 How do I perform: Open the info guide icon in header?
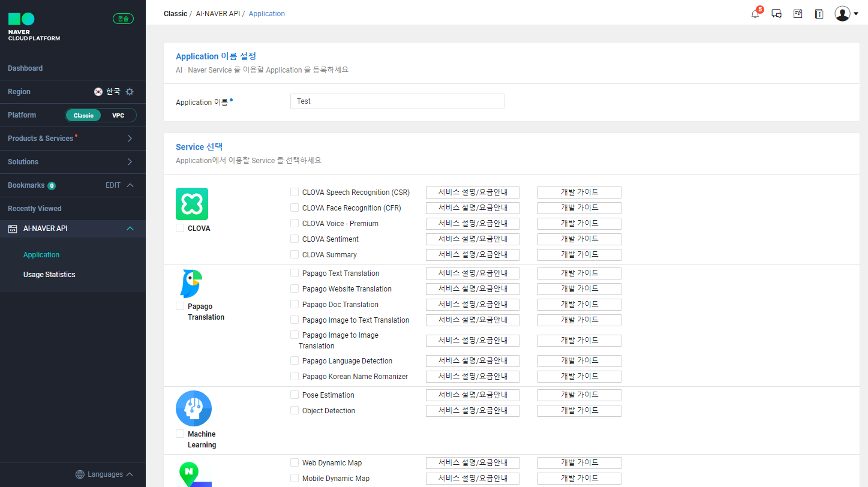tap(819, 14)
